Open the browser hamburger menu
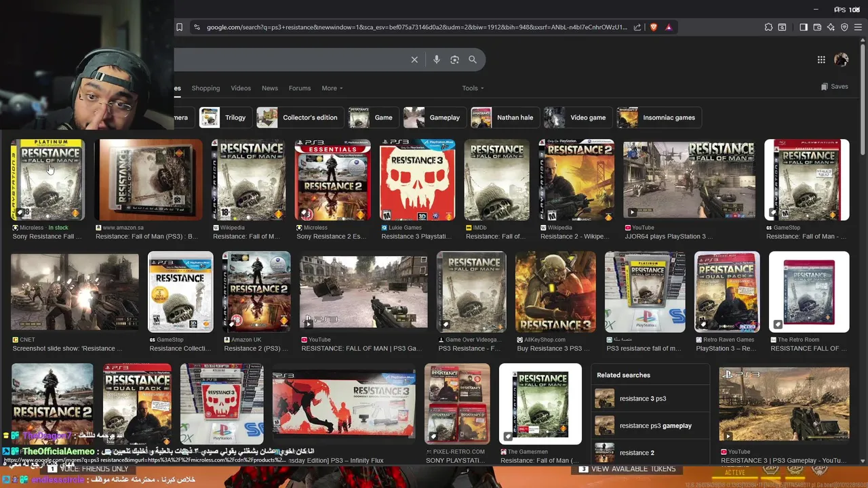This screenshot has width=868, height=488. pyautogui.click(x=858, y=27)
